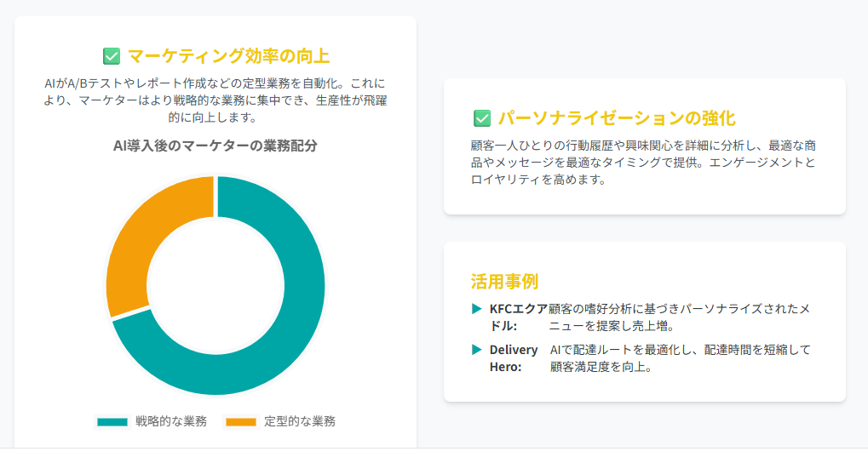Click the triangle bullet next to Delivery Hero
Image resolution: width=868 pixels, height=463 pixels.
tap(476, 349)
